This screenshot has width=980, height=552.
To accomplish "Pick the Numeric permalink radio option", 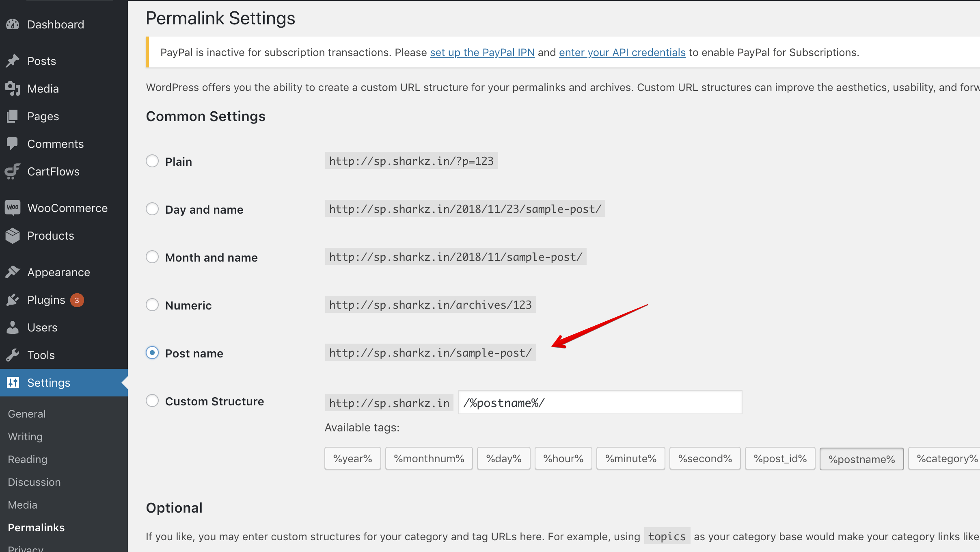I will click(x=152, y=305).
